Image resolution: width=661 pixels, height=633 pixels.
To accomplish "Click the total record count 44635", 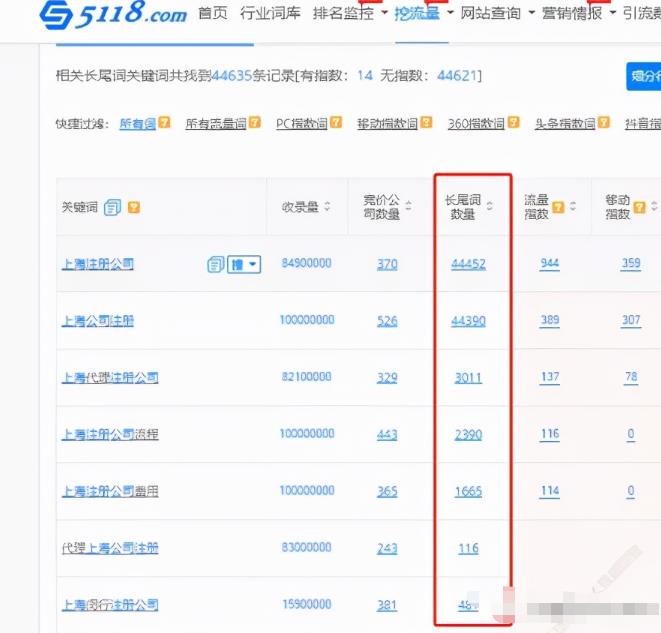I will pos(232,76).
